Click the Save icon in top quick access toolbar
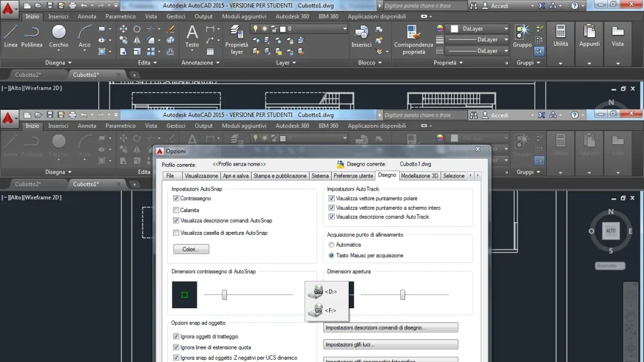The width and height of the screenshot is (644, 362). (x=50, y=5)
